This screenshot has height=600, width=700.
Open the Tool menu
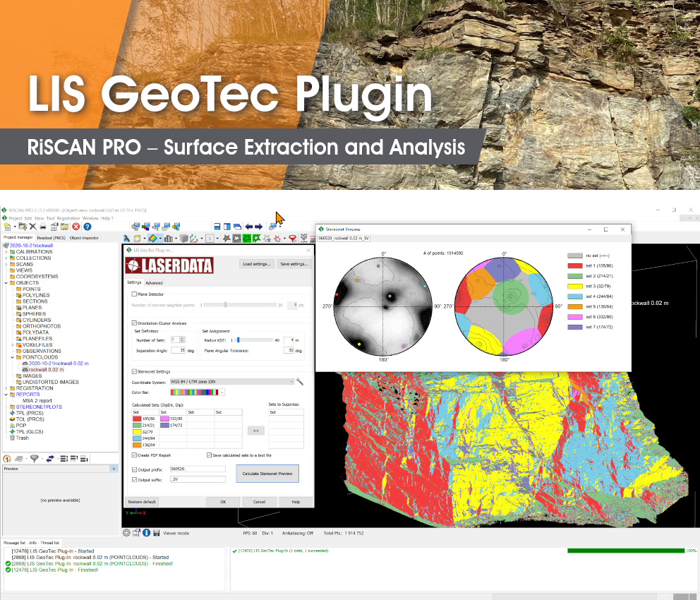pyautogui.click(x=50, y=218)
